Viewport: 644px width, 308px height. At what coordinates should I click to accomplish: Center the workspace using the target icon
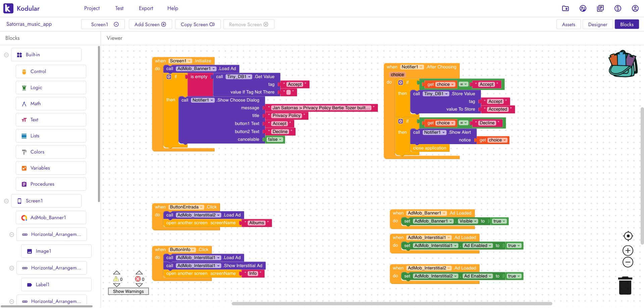pos(628,236)
